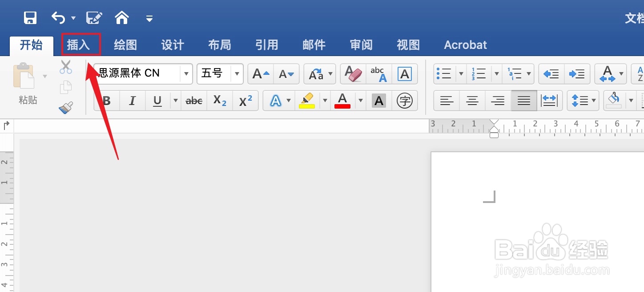Image resolution: width=644 pixels, height=292 pixels.
Task: Click the 粘贴 paste button
Action: 28,84
